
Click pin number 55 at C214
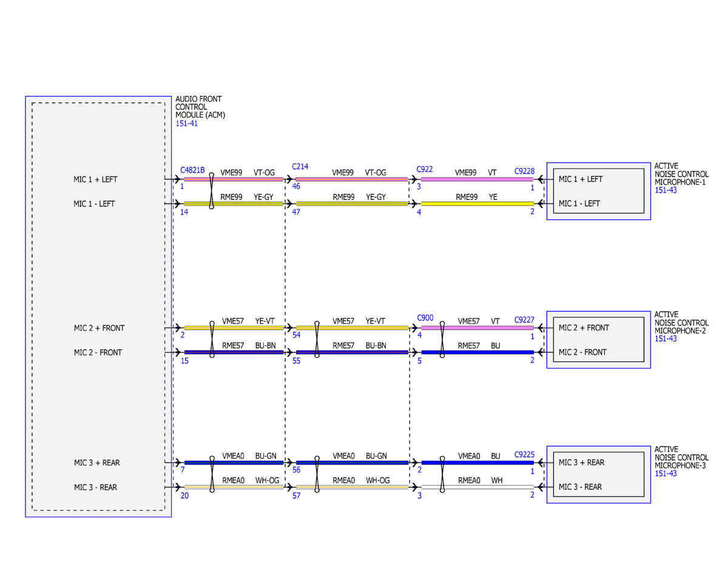(x=296, y=361)
